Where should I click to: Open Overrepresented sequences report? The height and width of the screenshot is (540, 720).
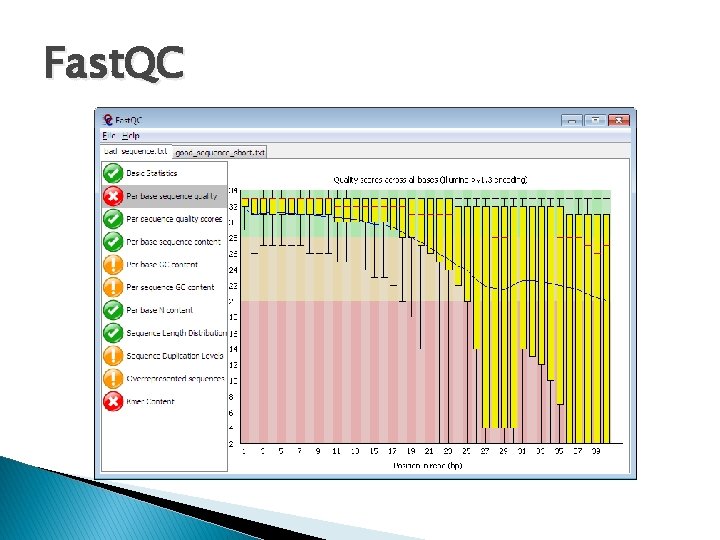(x=164, y=379)
